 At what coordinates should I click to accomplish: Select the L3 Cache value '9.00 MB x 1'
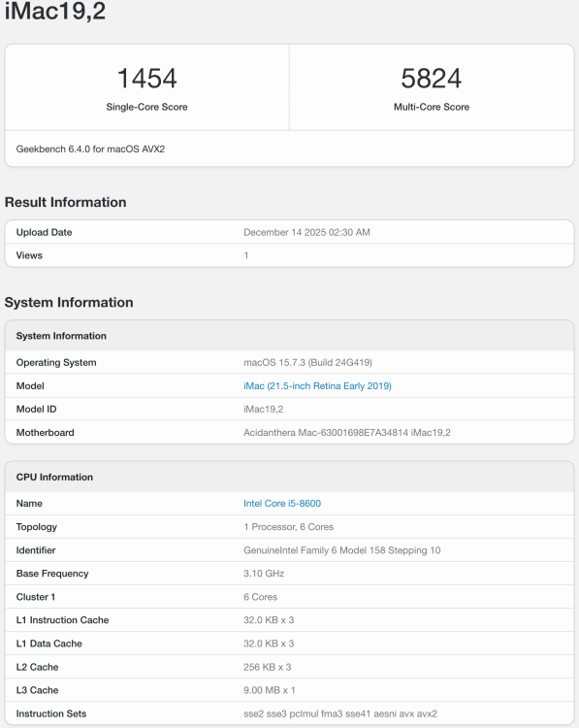click(x=269, y=690)
